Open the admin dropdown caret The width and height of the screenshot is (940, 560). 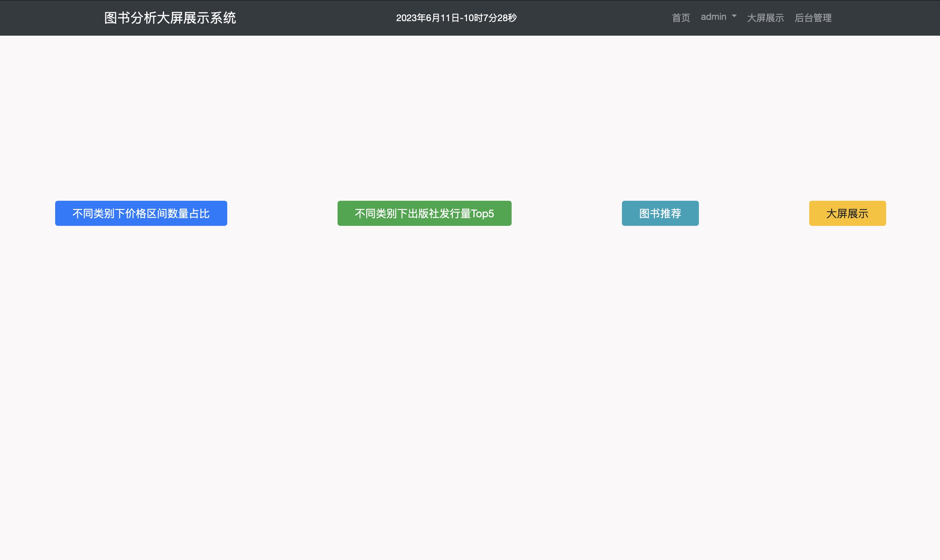coord(734,16)
